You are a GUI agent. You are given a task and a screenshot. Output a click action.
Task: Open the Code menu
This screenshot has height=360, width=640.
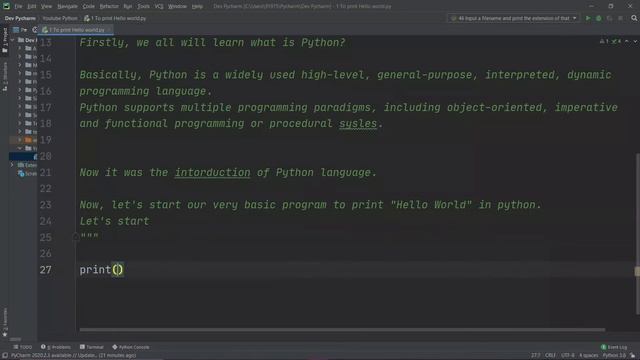(x=89, y=6)
